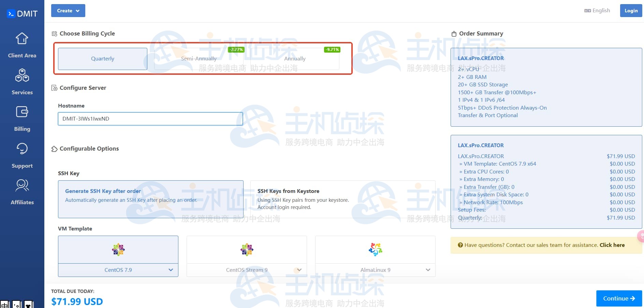The width and height of the screenshot is (644, 308).
Task: Expand the AlmaLinux 9 version dropdown
Action: point(428,270)
